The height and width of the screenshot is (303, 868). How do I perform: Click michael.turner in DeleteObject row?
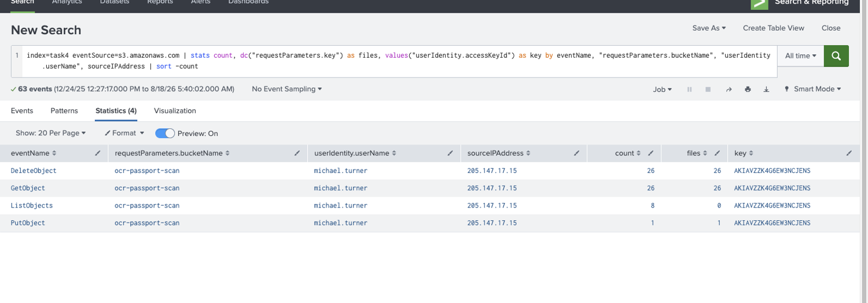pos(340,171)
